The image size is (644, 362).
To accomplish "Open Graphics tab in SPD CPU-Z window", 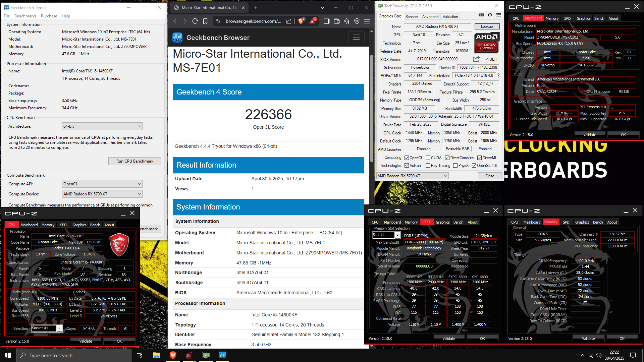I will (x=442, y=222).
